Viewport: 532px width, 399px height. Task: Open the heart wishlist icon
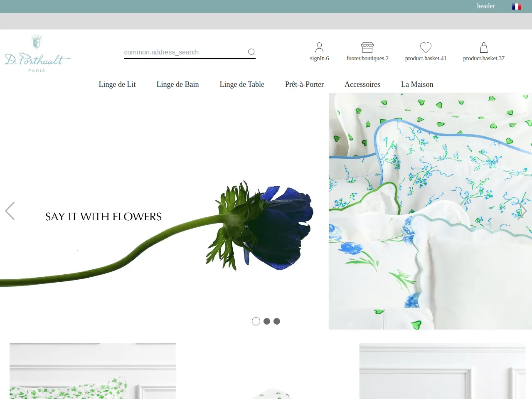tap(426, 47)
